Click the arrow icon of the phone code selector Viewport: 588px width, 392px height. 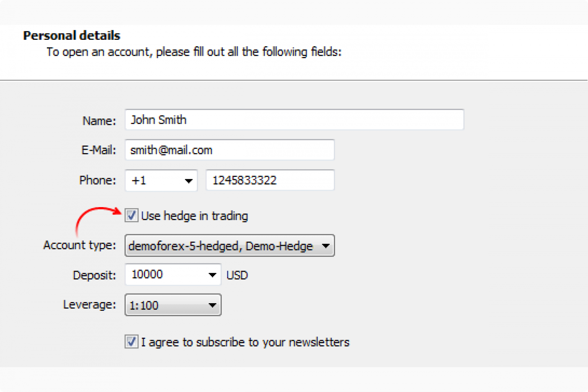188,181
